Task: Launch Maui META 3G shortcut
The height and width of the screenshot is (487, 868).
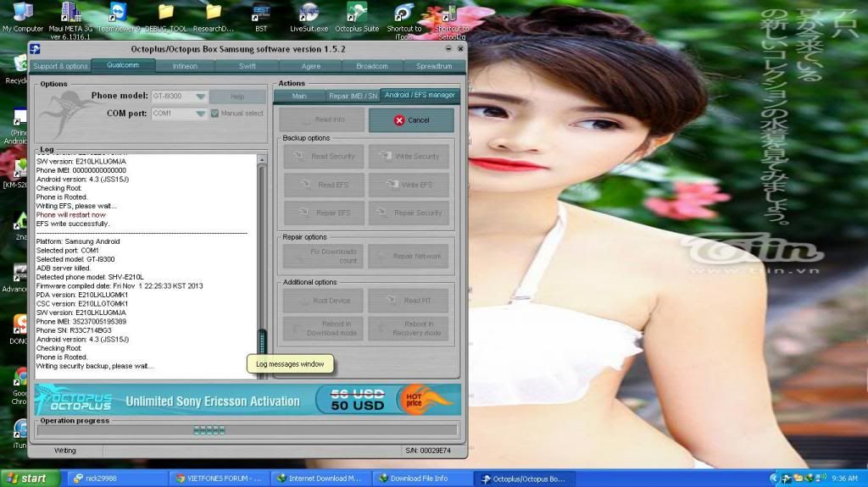Action: pyautogui.click(x=70, y=20)
